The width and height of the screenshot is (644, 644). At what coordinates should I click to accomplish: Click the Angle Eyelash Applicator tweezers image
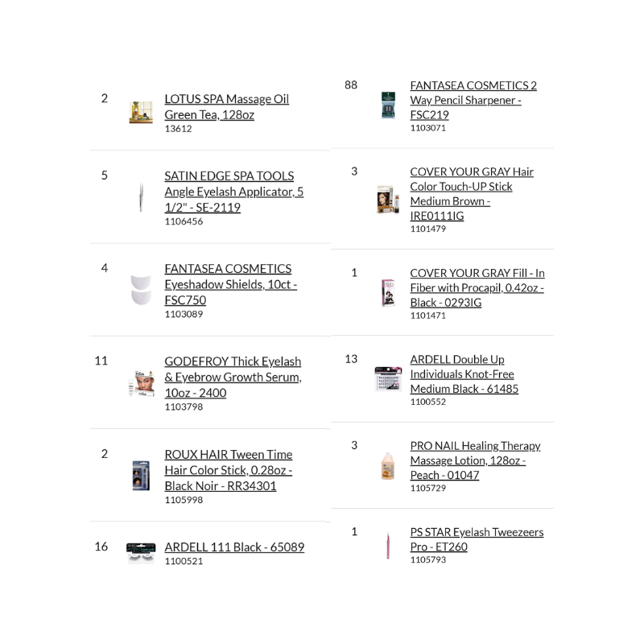141,197
